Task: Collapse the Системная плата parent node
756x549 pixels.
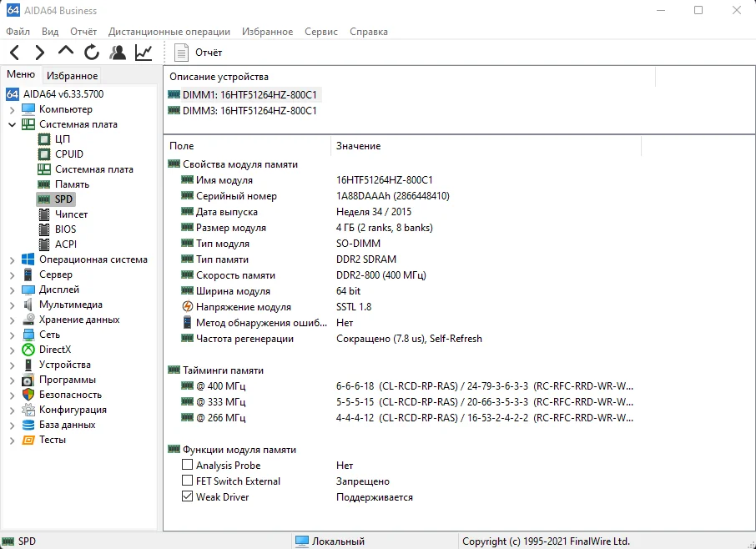Action: (x=12, y=124)
